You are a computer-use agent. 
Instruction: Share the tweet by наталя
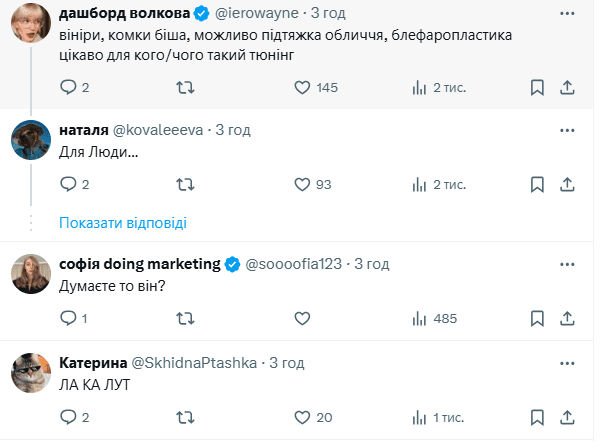568,184
